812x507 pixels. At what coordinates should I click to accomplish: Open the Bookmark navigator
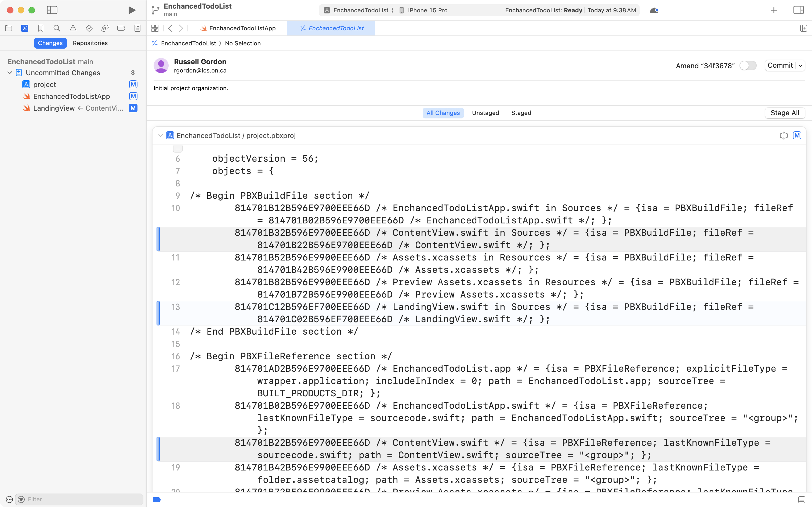pos(41,28)
